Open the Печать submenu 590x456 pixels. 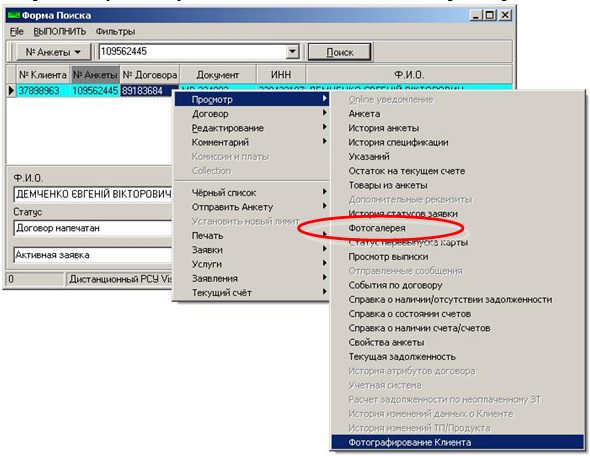tap(252, 236)
